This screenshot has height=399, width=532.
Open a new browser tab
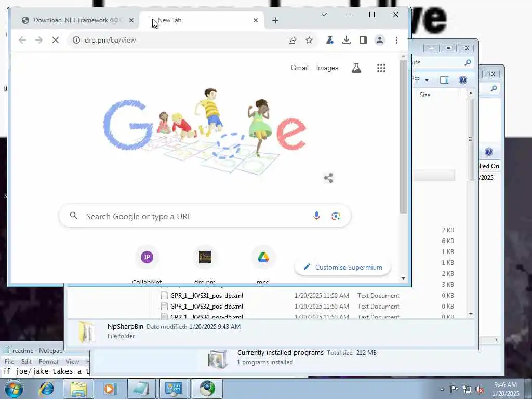(x=275, y=20)
